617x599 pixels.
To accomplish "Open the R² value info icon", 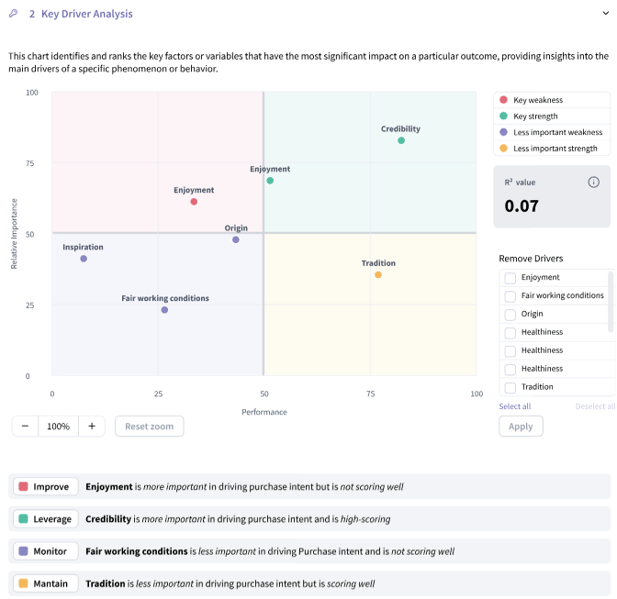I will [593, 182].
